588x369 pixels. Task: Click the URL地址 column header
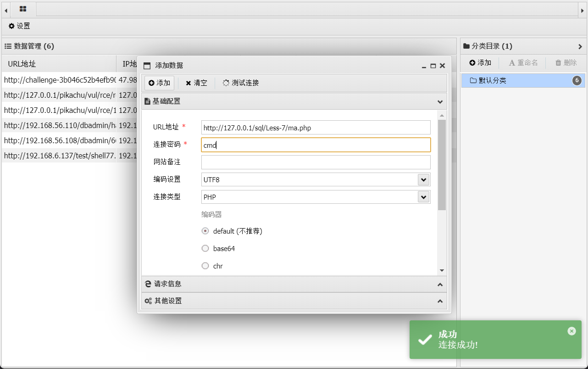tap(59, 64)
